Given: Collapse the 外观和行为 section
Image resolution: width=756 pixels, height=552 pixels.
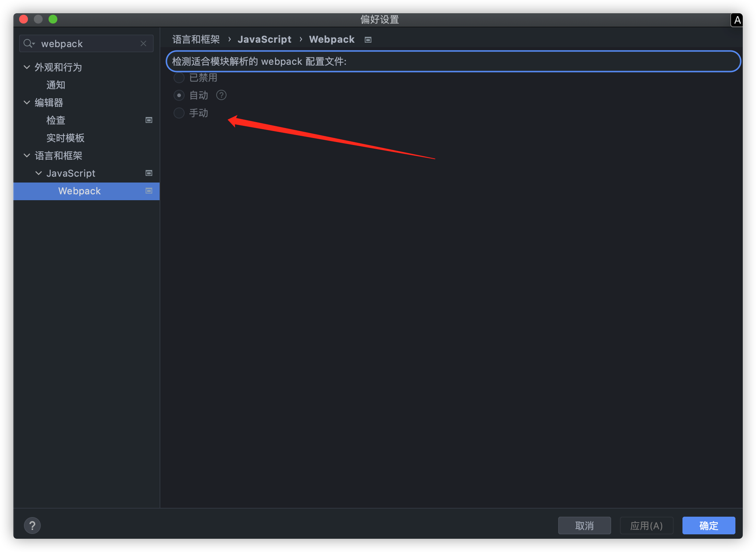Looking at the screenshot, I should (x=27, y=67).
